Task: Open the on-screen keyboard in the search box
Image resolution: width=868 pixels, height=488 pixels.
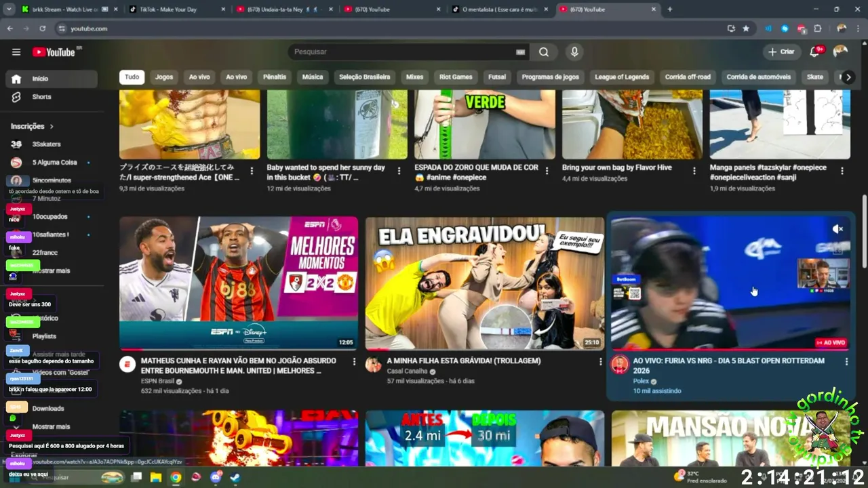Action: pyautogui.click(x=521, y=52)
